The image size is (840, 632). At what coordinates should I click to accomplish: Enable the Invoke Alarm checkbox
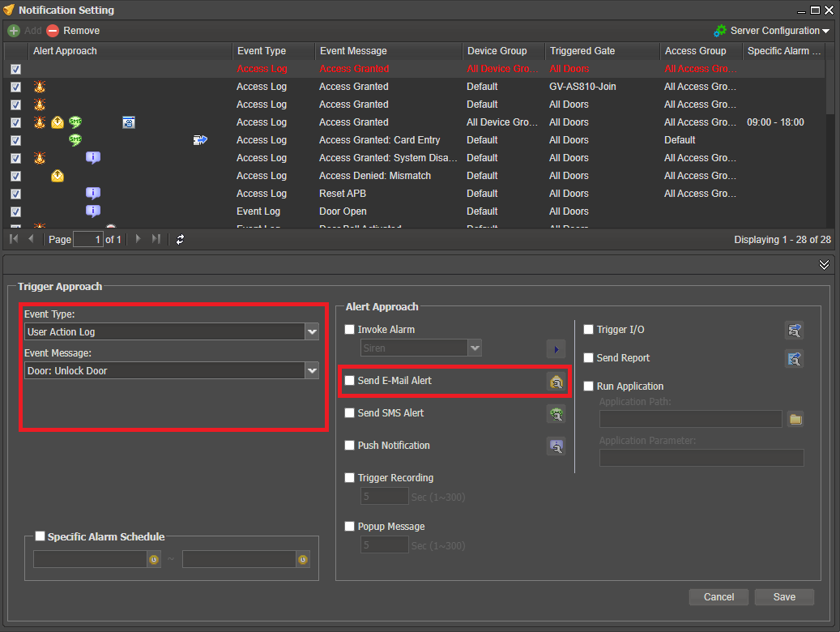point(350,330)
